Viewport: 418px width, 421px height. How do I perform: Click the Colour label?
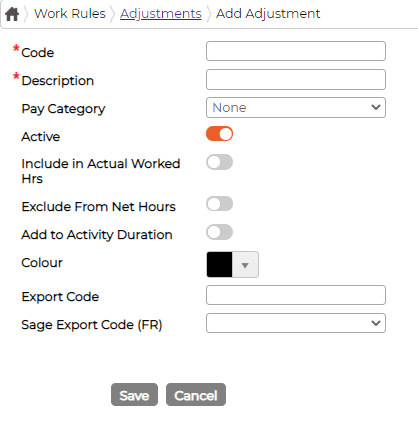click(x=42, y=263)
